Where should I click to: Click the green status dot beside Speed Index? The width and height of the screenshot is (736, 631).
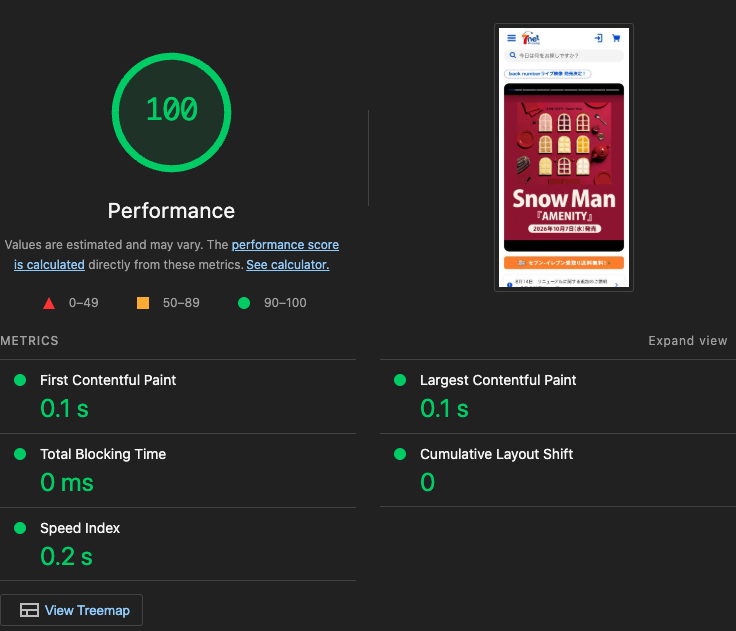coord(20,528)
